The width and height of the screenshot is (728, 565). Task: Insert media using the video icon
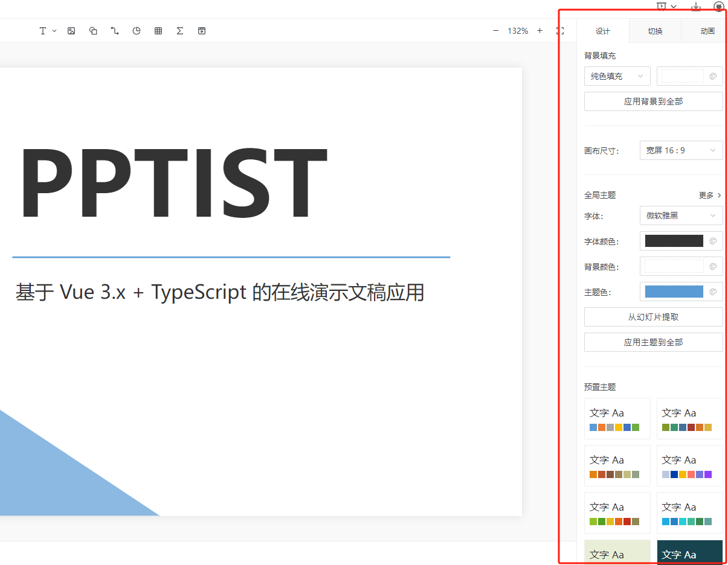click(202, 30)
